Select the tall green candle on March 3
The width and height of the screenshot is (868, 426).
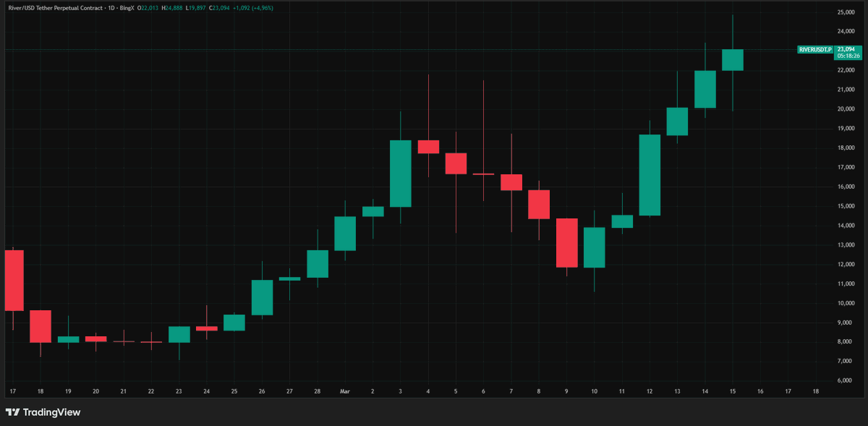[x=401, y=174]
